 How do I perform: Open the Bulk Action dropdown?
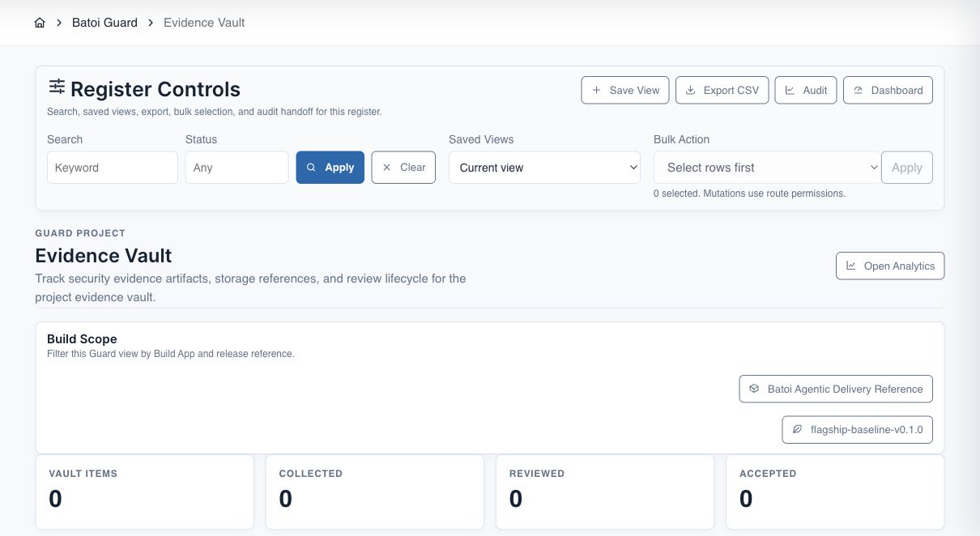coord(767,168)
